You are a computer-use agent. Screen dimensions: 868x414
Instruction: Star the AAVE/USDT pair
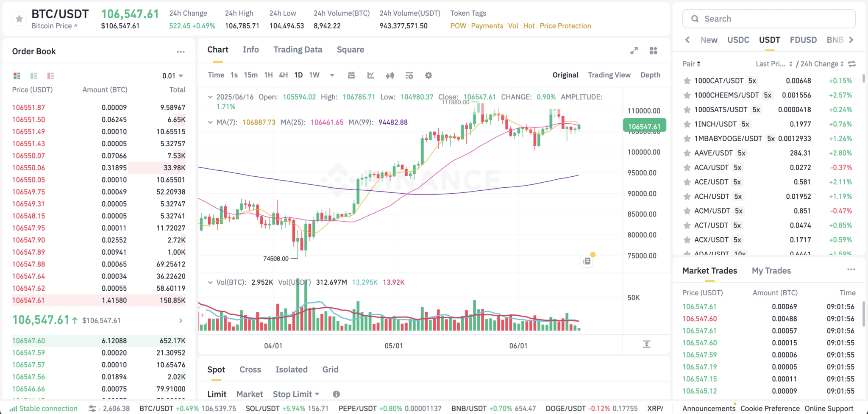pyautogui.click(x=687, y=153)
